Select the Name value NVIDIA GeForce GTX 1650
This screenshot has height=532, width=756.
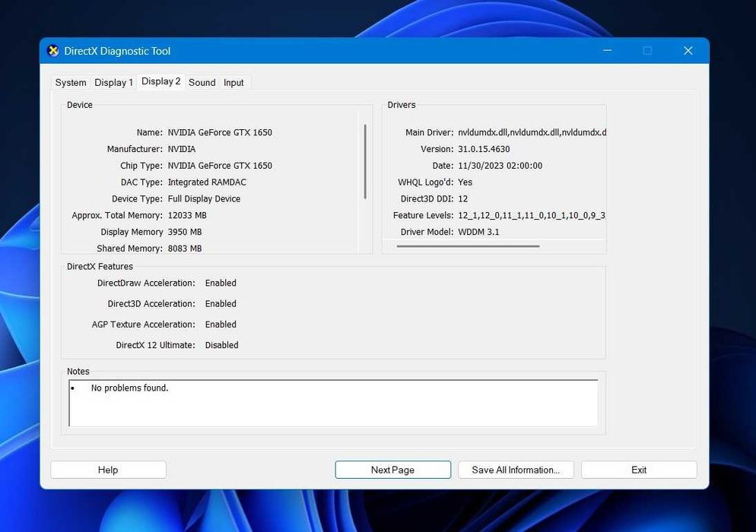click(x=220, y=132)
